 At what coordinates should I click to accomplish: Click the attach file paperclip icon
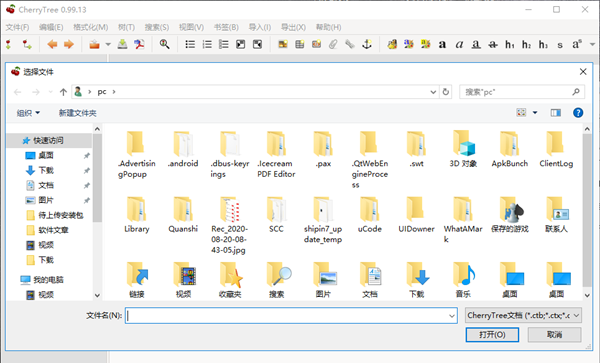tap(333, 44)
